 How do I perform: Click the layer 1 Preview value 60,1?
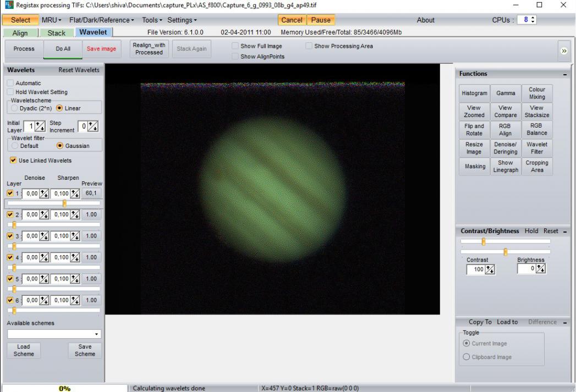click(91, 193)
